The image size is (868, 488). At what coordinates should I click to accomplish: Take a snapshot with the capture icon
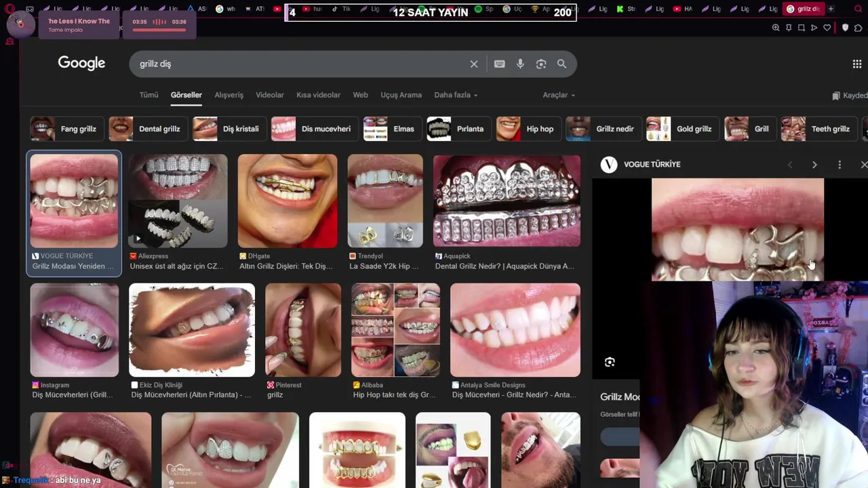[x=802, y=28]
